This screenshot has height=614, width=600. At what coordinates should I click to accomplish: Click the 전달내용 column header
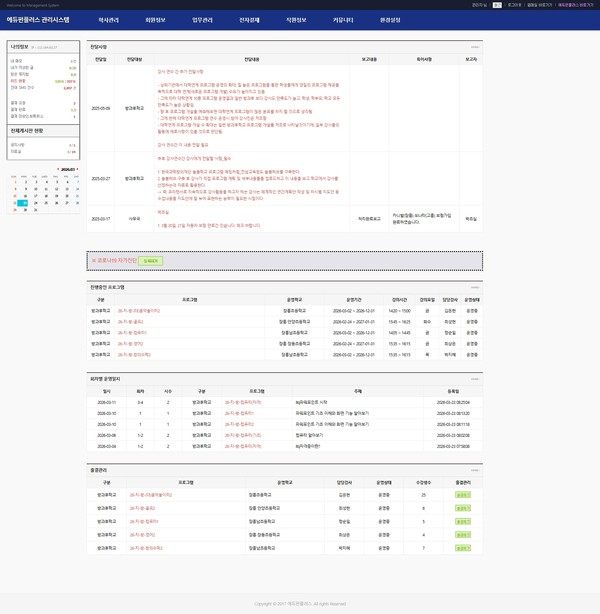[x=251, y=60]
